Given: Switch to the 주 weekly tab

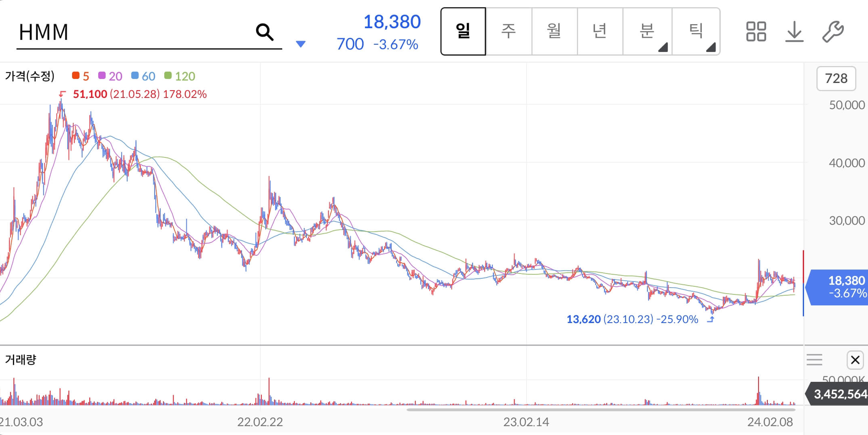Looking at the screenshot, I should click(508, 31).
